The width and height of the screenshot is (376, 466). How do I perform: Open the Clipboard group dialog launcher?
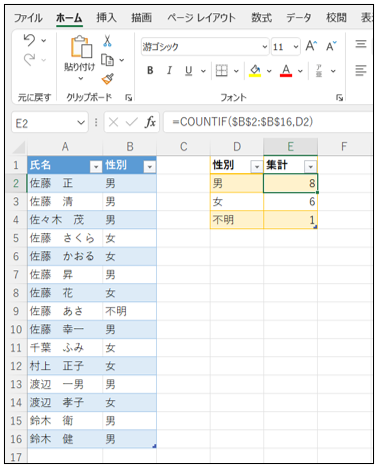[x=129, y=97]
